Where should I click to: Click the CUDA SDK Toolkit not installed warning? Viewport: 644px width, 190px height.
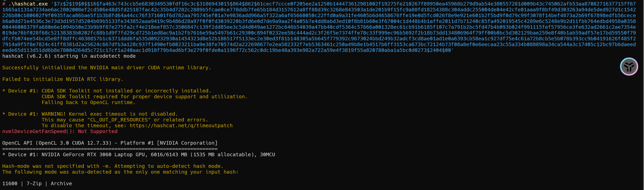coord(126,91)
